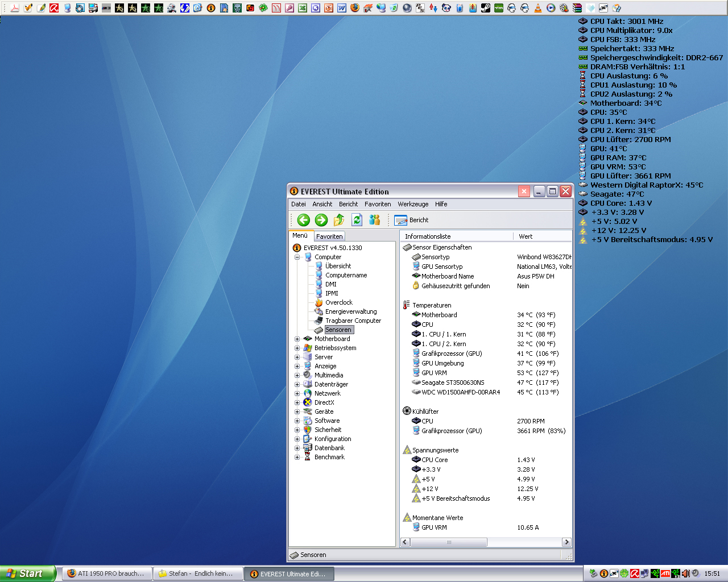This screenshot has width=728, height=582.
Task: Open WinRAR from the top launcher bar
Action: pyautogui.click(x=577, y=8)
